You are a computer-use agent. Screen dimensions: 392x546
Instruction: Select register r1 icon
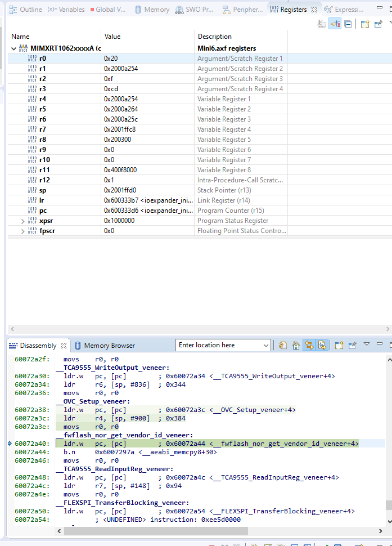(x=32, y=69)
